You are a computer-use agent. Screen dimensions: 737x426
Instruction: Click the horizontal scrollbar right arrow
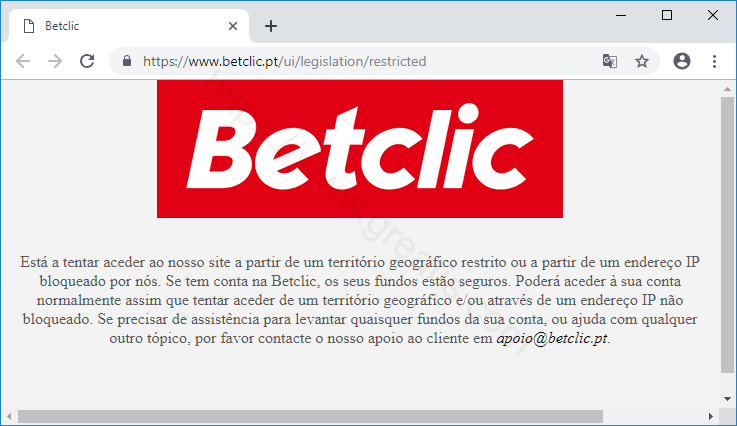(x=710, y=417)
